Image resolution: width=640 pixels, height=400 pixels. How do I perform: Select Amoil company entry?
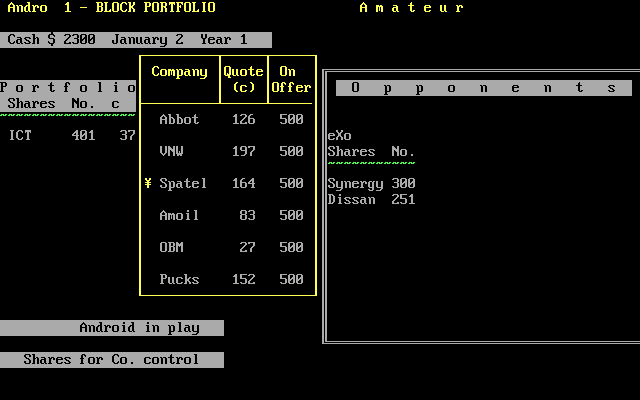(179, 216)
